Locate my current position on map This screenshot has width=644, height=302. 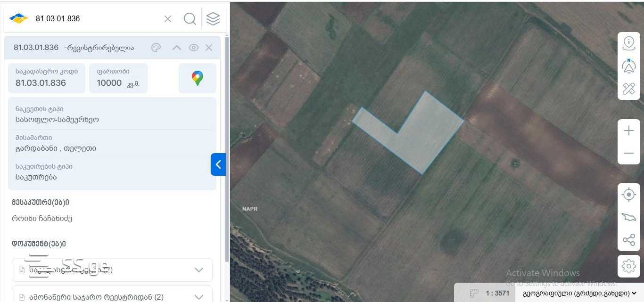[x=629, y=195]
